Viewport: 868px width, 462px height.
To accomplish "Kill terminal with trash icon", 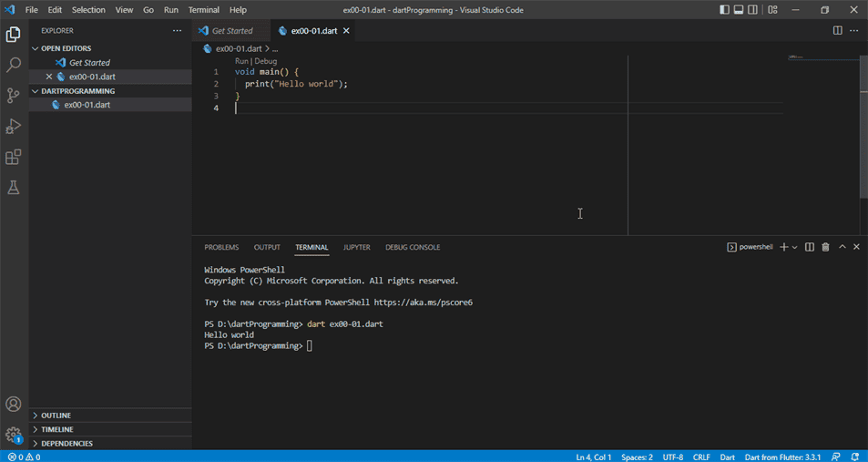I will click(x=825, y=247).
